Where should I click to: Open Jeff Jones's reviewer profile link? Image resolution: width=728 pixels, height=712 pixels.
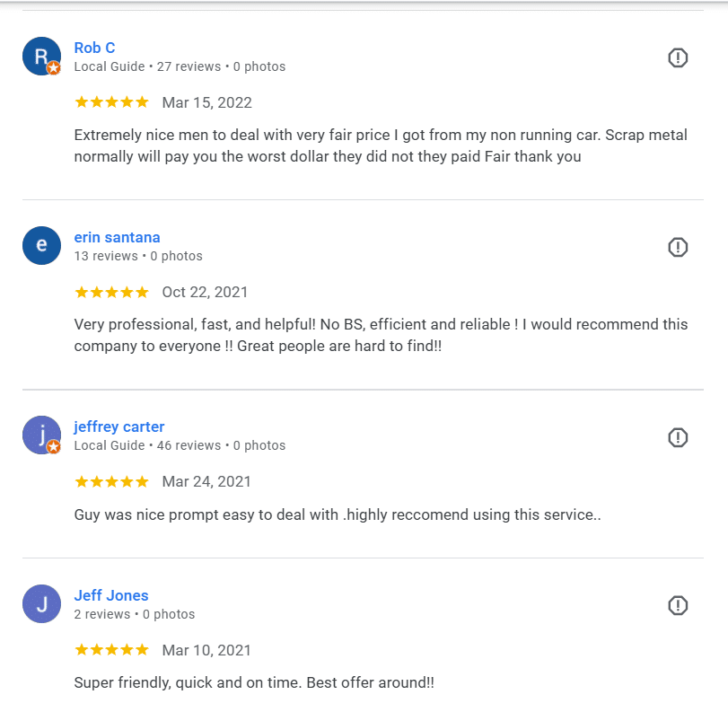[x=110, y=595]
